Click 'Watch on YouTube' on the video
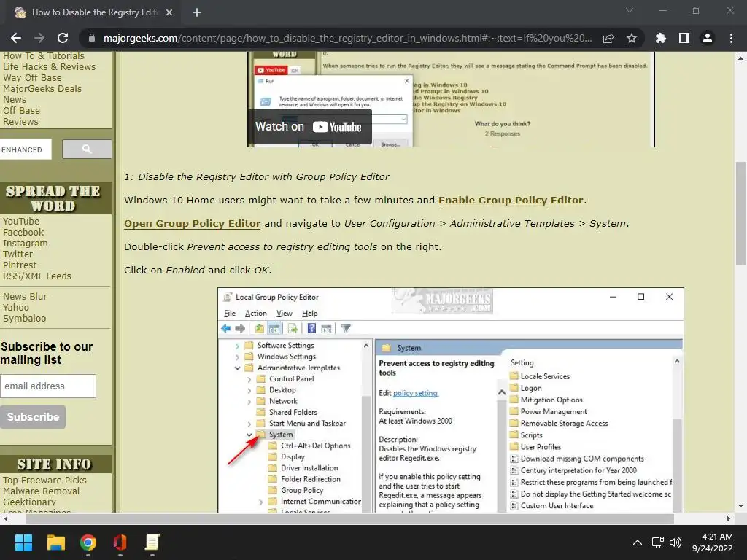This screenshot has height=560, width=747. pos(309,127)
